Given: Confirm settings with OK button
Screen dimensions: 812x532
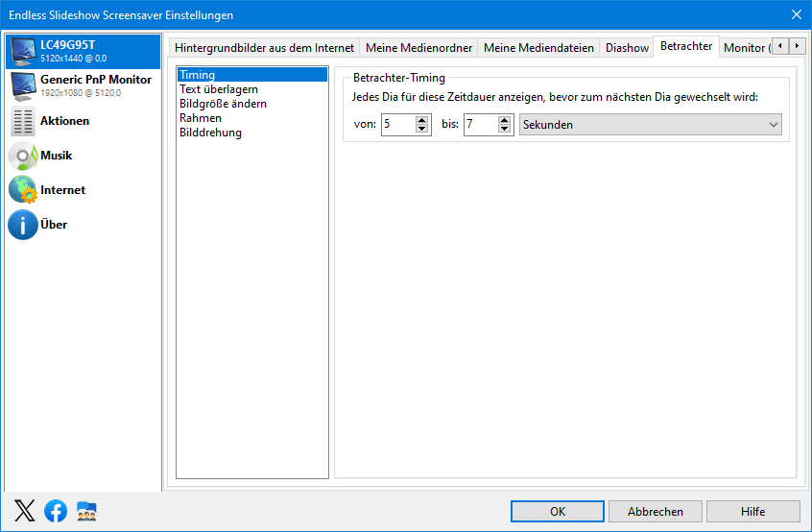Looking at the screenshot, I should point(558,511).
